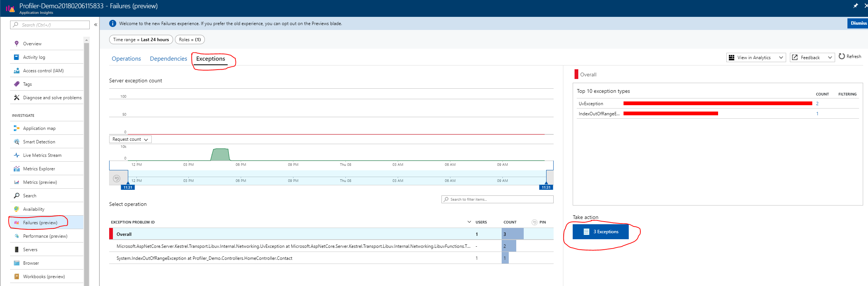Viewport: 868px width, 286px height.
Task: Click the IndexOutOfRangeE... count link 1
Action: (x=818, y=114)
